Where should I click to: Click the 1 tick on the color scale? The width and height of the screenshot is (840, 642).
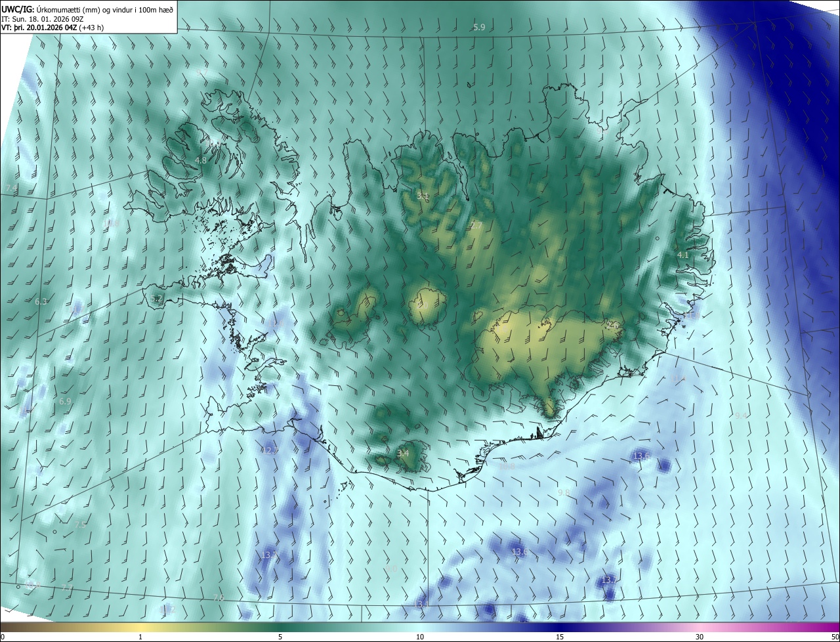click(140, 637)
